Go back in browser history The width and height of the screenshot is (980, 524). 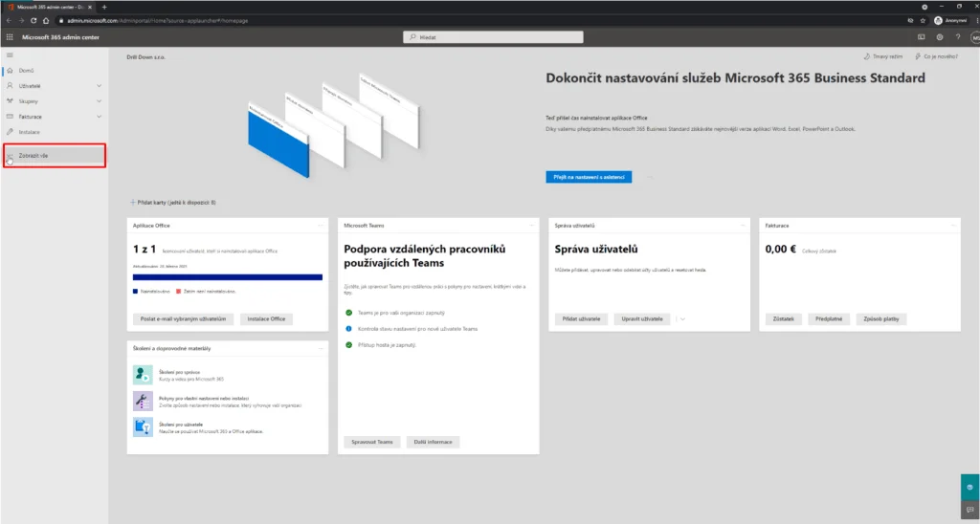click(x=9, y=21)
